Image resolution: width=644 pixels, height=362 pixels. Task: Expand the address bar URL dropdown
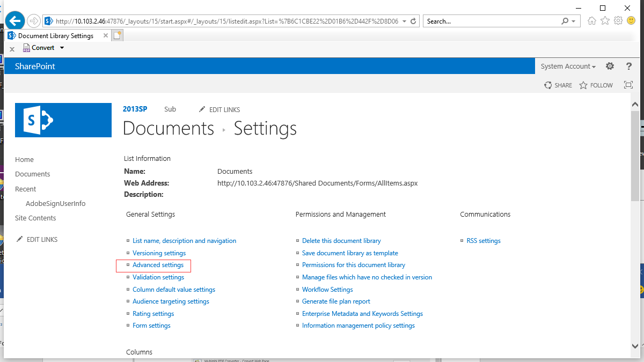click(x=404, y=21)
